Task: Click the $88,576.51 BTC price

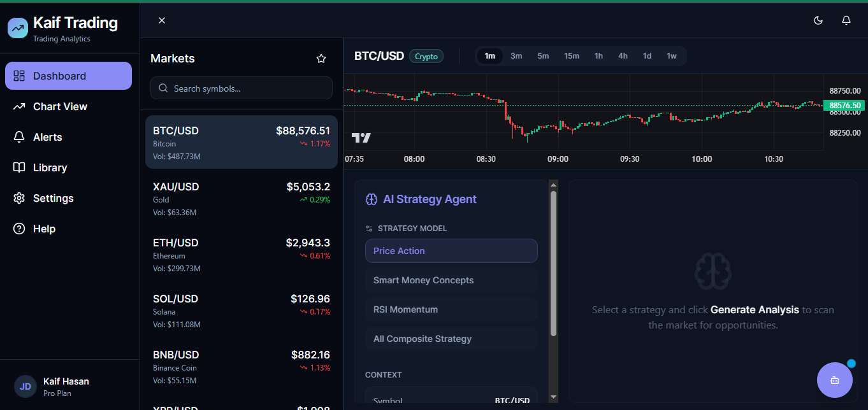Action: [x=303, y=131]
